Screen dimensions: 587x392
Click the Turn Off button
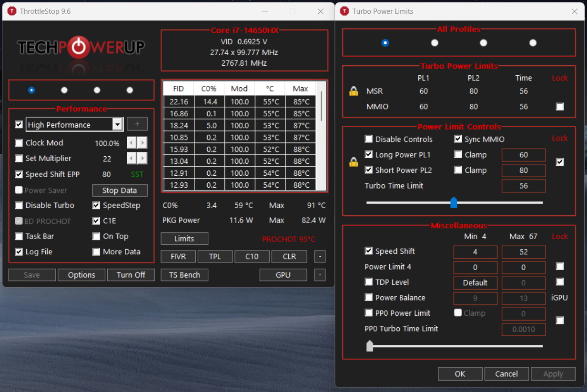[131, 275]
